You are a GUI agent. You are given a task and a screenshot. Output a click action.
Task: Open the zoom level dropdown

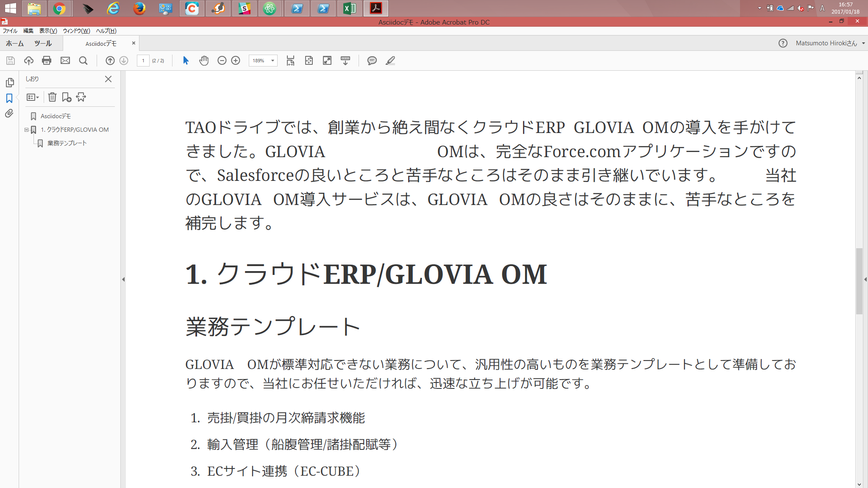(272, 61)
